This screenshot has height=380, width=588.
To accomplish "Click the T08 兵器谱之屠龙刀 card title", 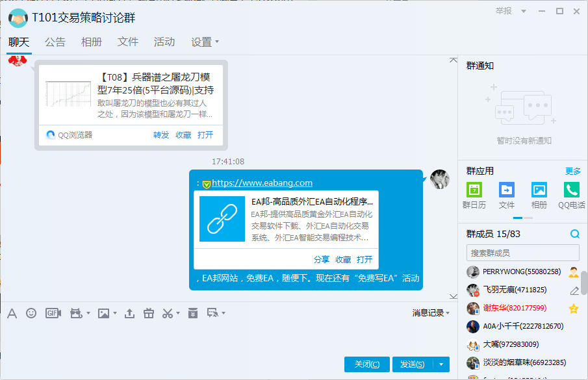I will point(155,84).
